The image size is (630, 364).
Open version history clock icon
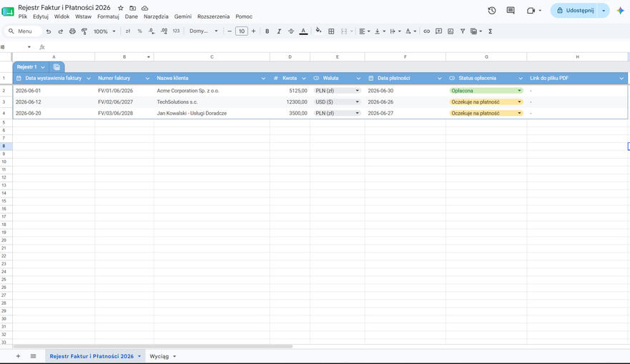[x=492, y=11]
